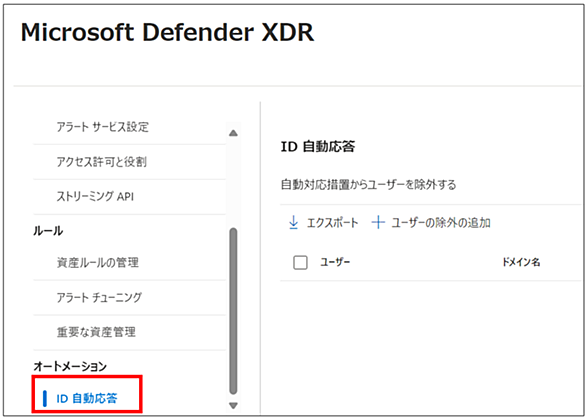The height and width of the screenshot is (418, 586).
Task: Click the ルール section heading
Action: 48,231
